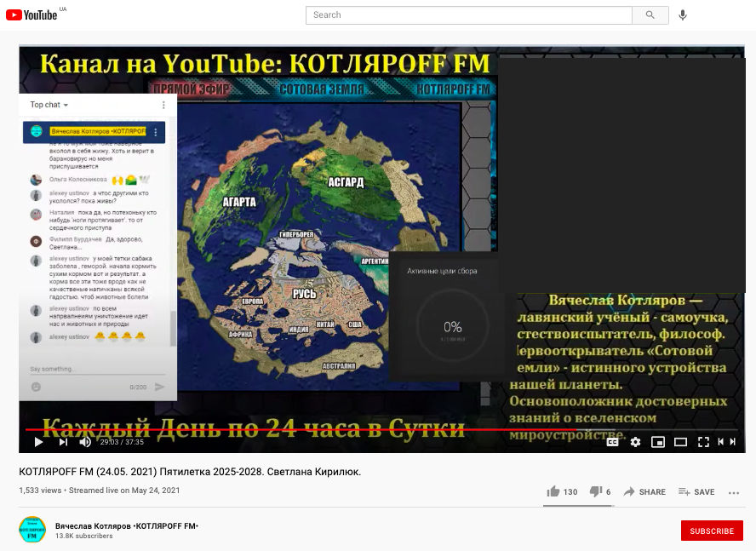Enable miniplayer mode
This screenshot has height=551, width=756.
point(657,442)
